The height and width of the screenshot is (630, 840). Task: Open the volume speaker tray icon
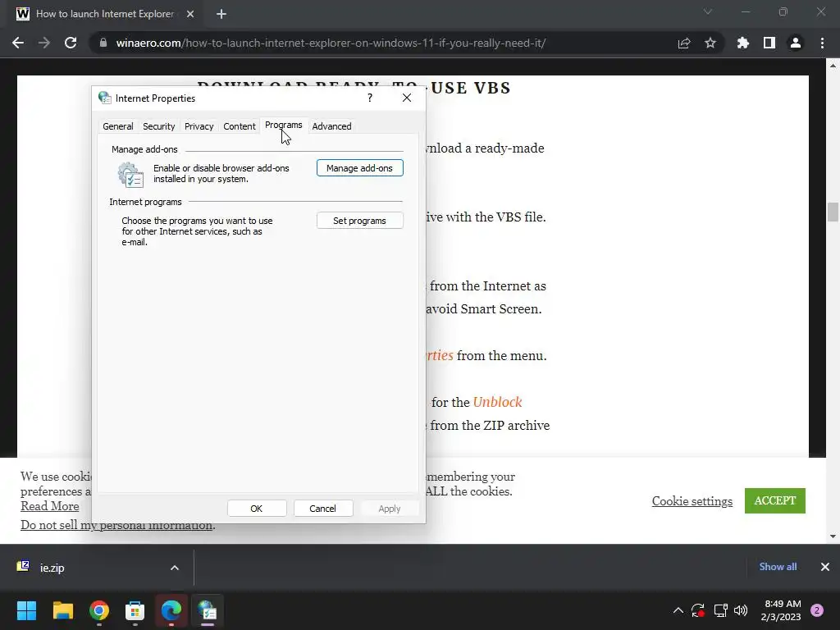(x=741, y=610)
